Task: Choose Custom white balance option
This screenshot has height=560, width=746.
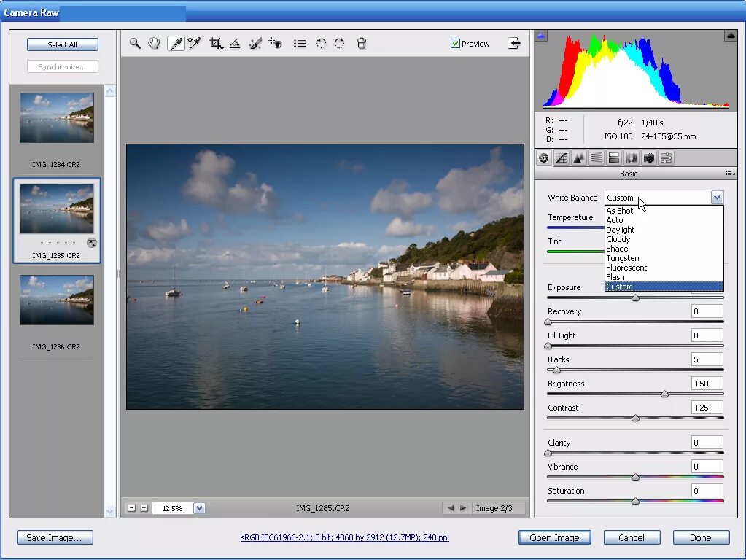Action: [x=664, y=287]
